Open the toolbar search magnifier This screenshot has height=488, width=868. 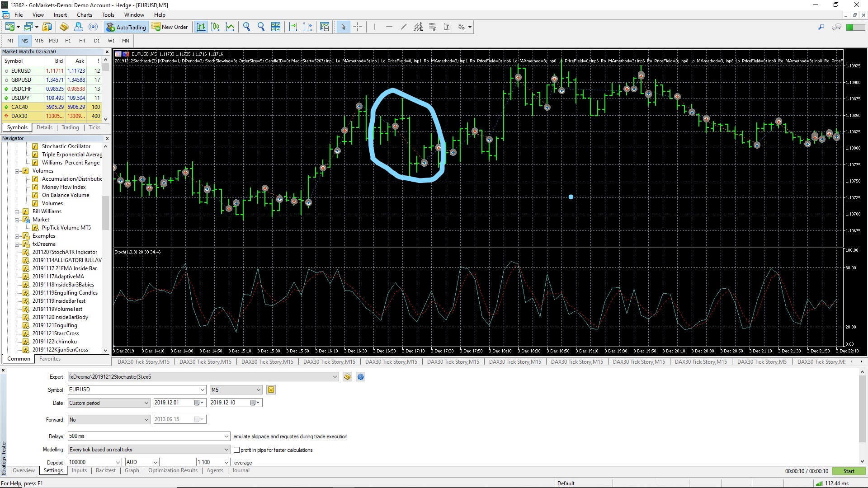tap(821, 27)
